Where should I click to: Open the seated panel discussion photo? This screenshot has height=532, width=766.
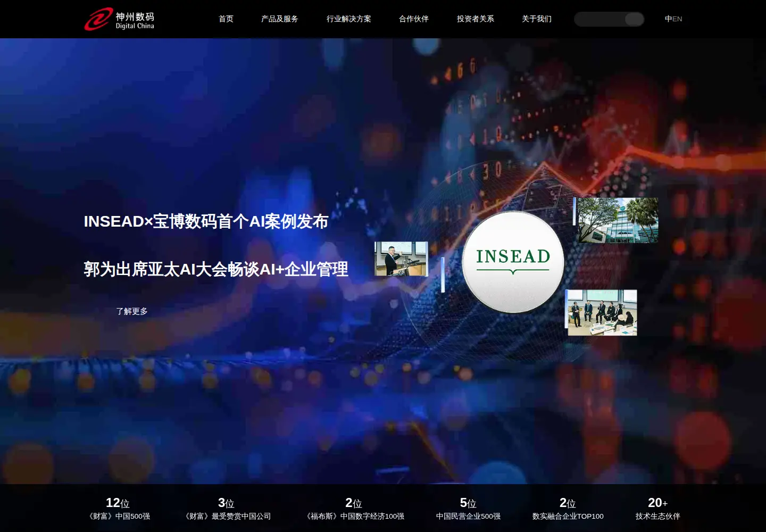tap(602, 313)
